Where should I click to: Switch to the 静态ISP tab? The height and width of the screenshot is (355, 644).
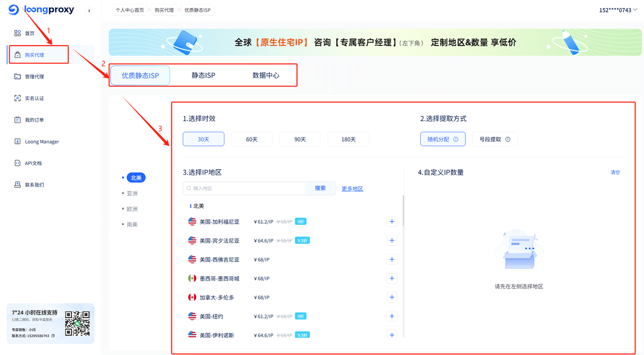[203, 75]
